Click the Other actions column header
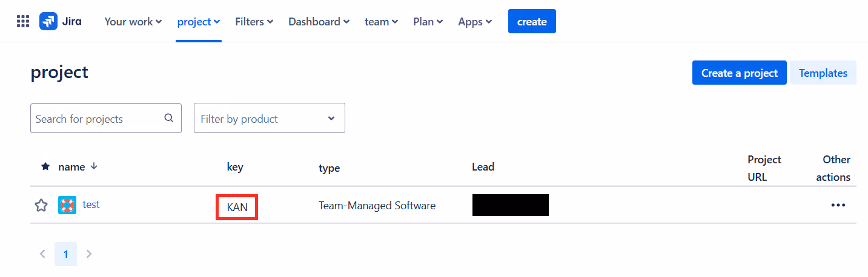 tap(833, 168)
